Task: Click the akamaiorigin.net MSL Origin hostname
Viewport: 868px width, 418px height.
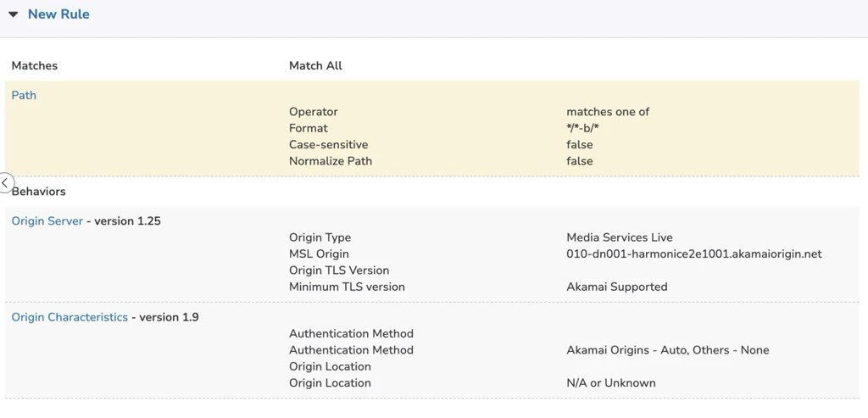Action: 693,254
